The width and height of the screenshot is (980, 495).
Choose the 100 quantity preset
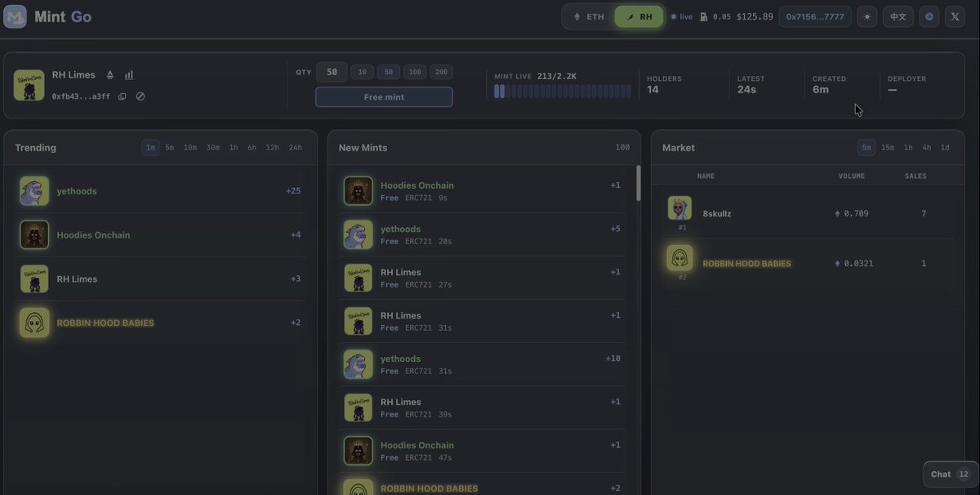point(415,72)
